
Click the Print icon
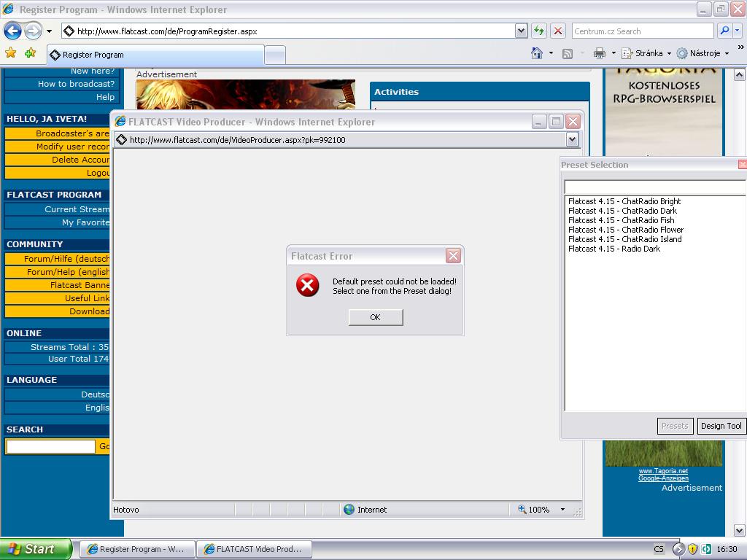tap(600, 53)
